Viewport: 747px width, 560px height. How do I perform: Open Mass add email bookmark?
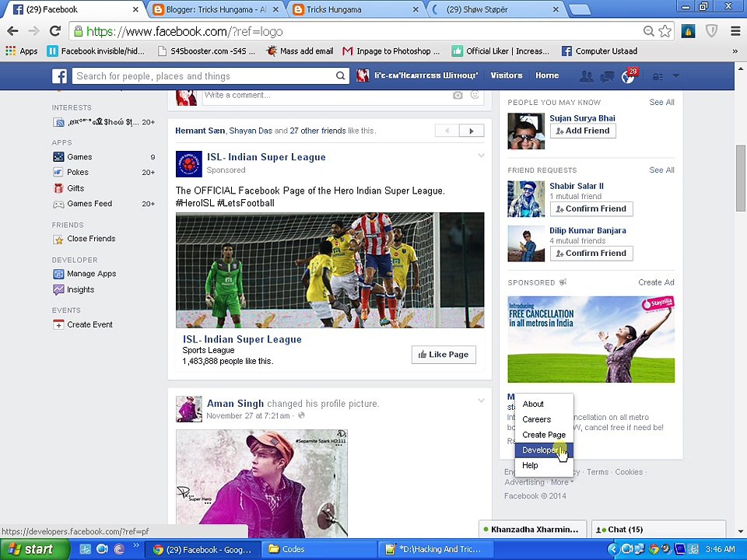(x=300, y=51)
